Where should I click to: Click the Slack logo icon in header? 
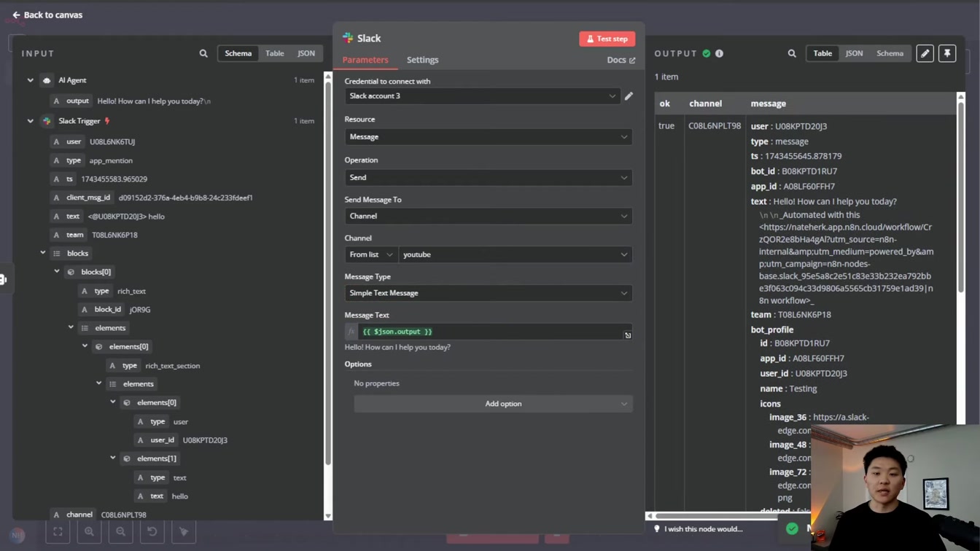click(x=348, y=38)
